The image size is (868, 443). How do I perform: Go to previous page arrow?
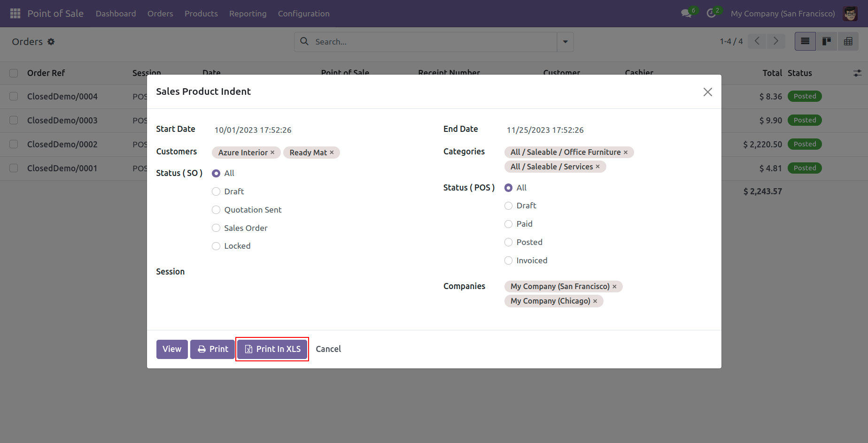coord(757,41)
